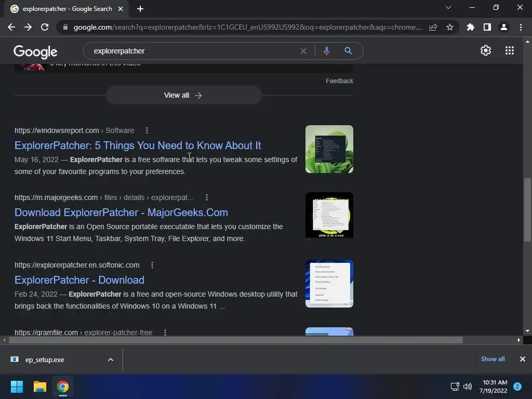Image resolution: width=532 pixels, height=399 pixels.
Task: Select the explorerpatcher Google Search tab
Action: coord(67,9)
